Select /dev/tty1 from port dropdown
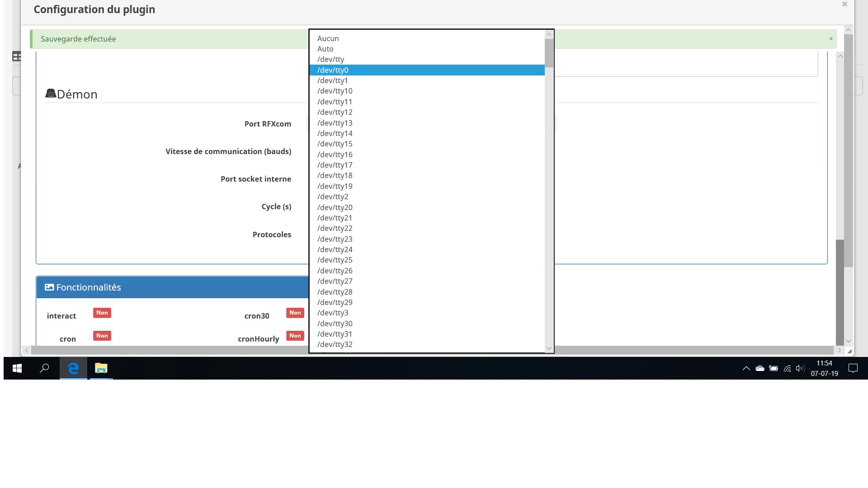This screenshot has height=488, width=868. tap(332, 80)
